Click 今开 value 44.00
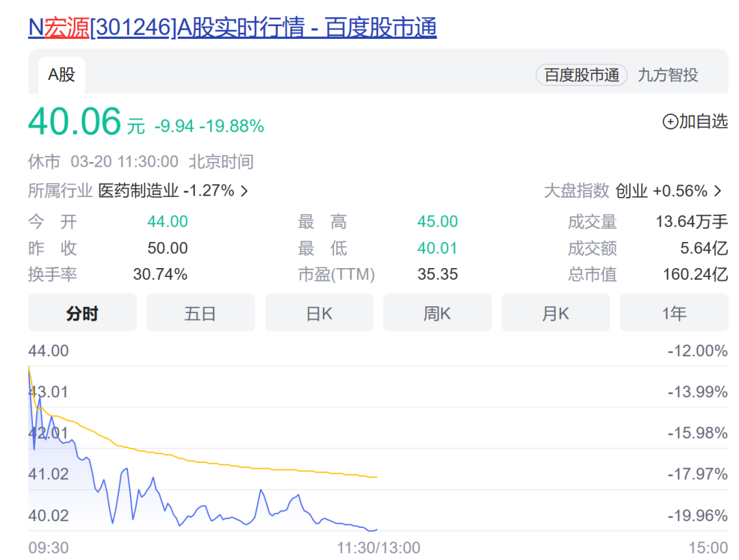739x560 pixels. (x=168, y=222)
